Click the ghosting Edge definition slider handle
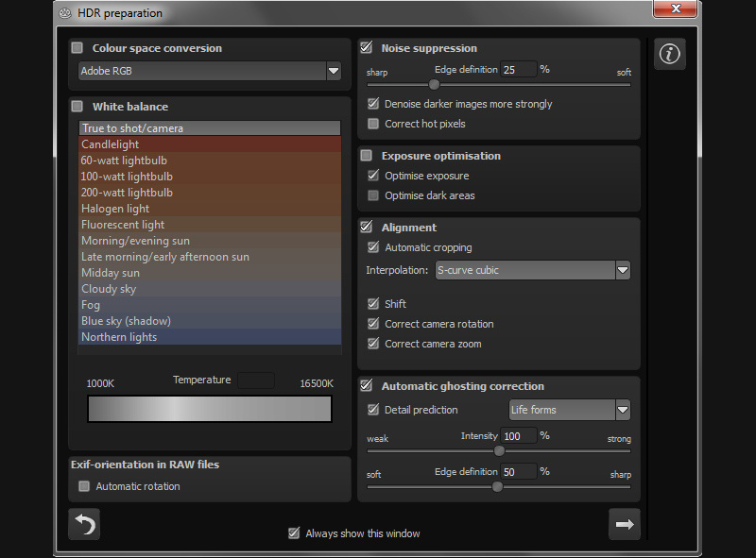 [x=497, y=486]
